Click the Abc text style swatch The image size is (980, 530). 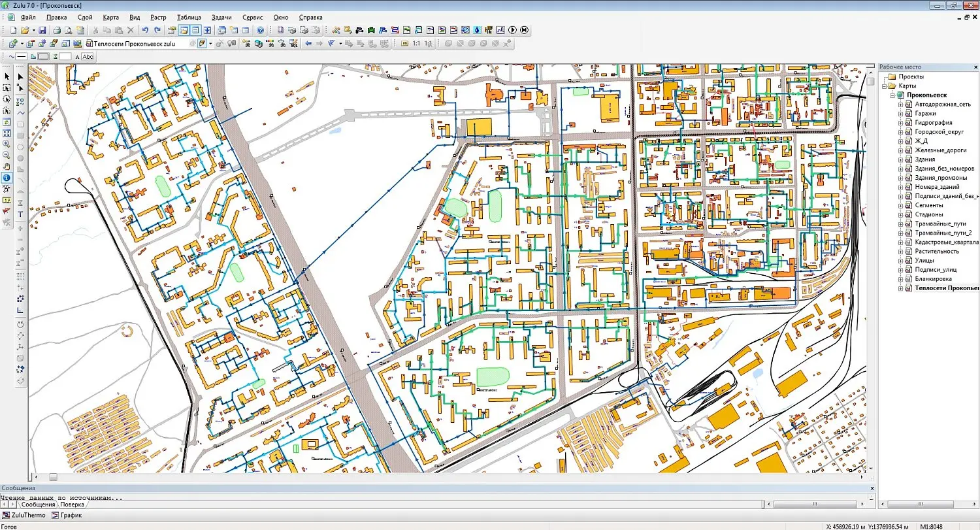click(88, 56)
